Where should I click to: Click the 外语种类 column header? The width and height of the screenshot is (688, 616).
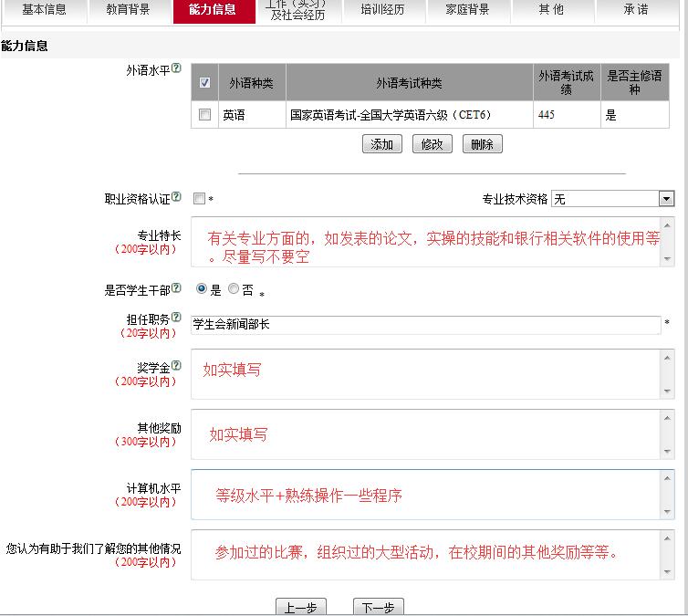coord(252,82)
